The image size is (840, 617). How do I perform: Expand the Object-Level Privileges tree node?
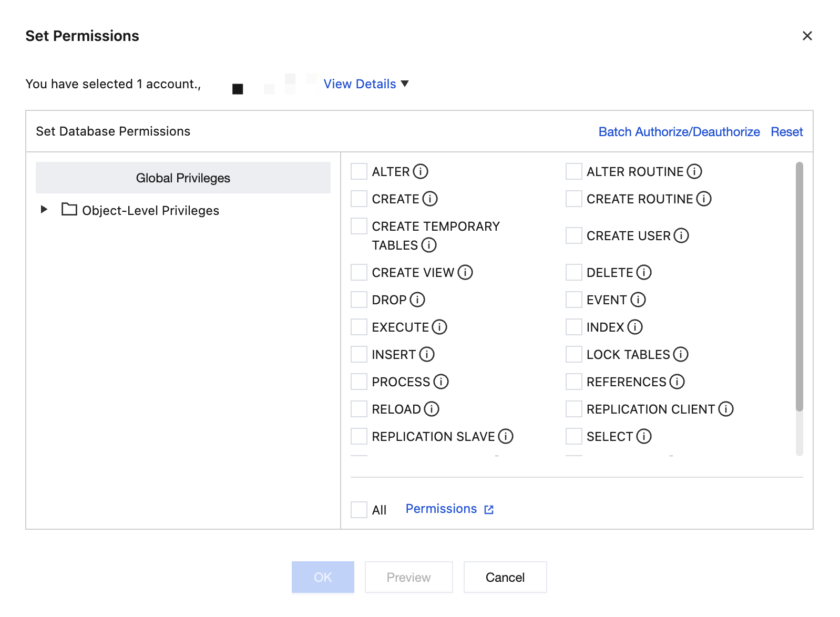44,210
